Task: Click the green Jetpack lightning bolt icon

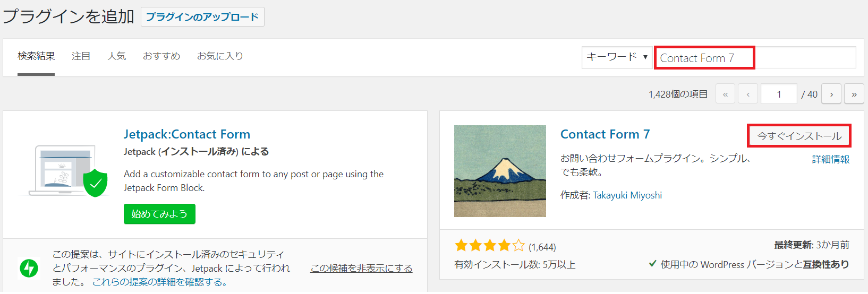Action: 29,268
